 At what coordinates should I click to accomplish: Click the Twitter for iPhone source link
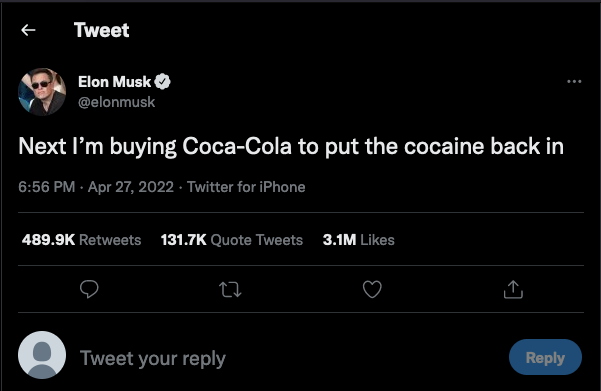[246, 187]
